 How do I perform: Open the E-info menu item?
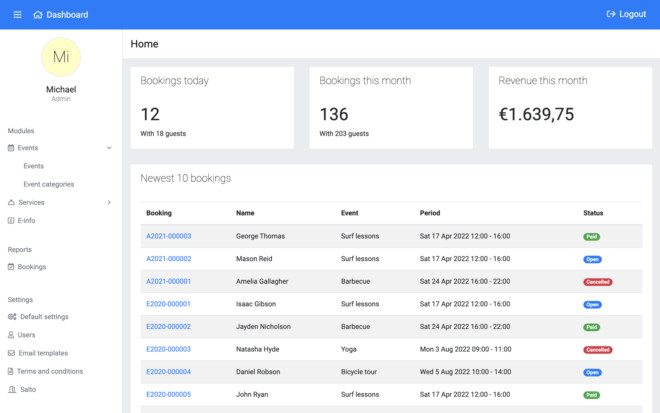(27, 221)
